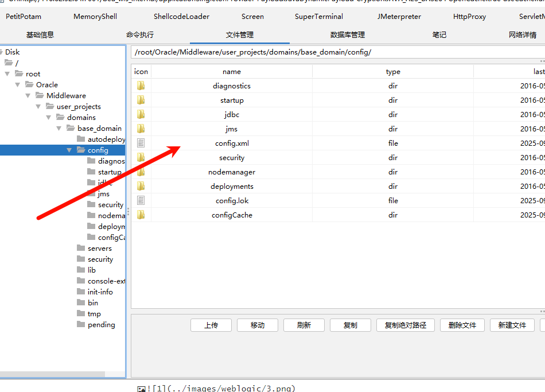This screenshot has height=392, width=545.
Task: Open the autodeploy folder in tree
Action: tap(106, 139)
